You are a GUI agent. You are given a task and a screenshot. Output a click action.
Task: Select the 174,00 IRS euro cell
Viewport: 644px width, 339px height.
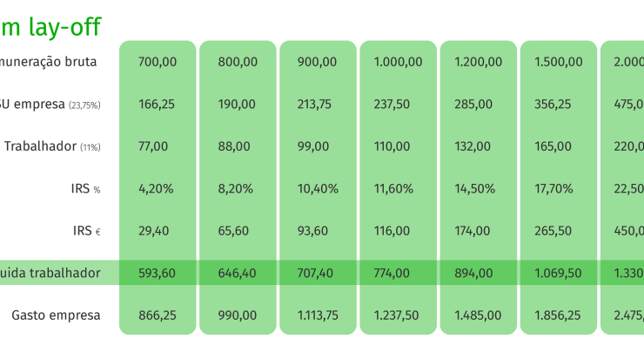point(472,231)
